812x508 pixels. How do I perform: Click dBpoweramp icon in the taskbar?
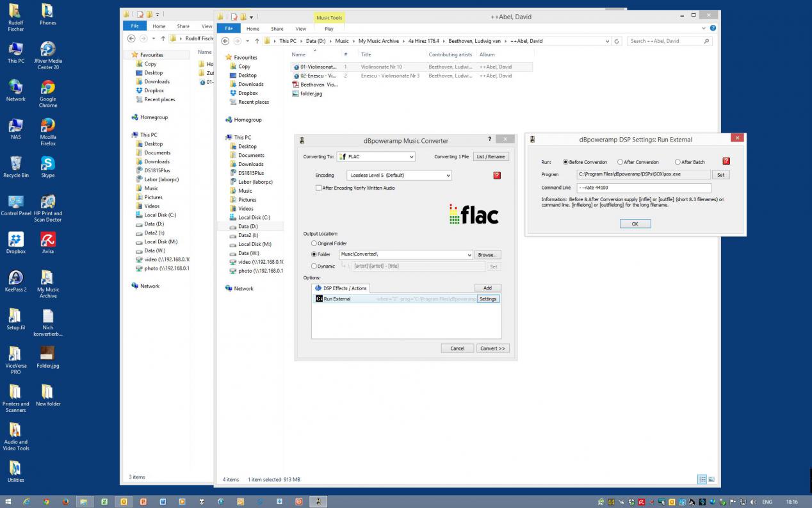(318, 502)
